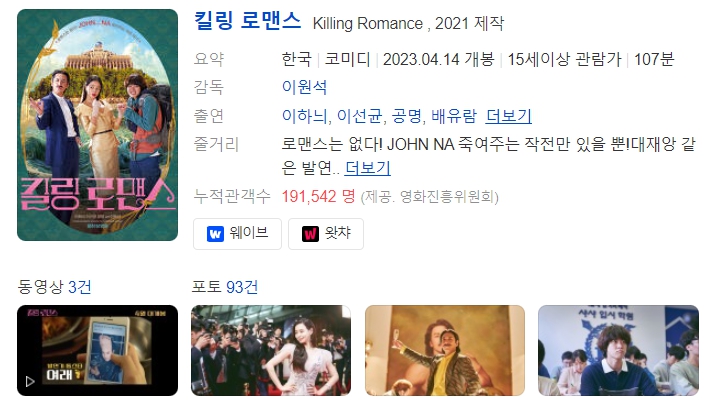
Task: Open actor 이선균 link
Action: [x=360, y=116]
